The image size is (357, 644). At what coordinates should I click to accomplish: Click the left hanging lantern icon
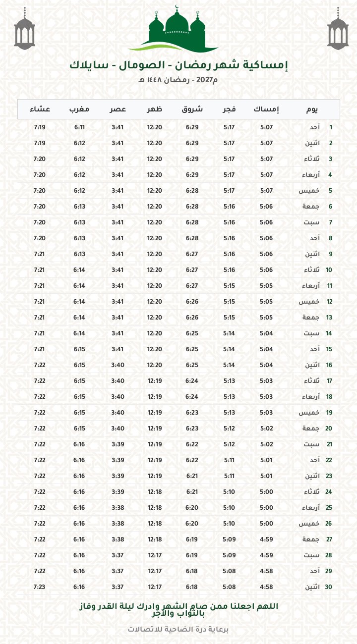coord(25,29)
